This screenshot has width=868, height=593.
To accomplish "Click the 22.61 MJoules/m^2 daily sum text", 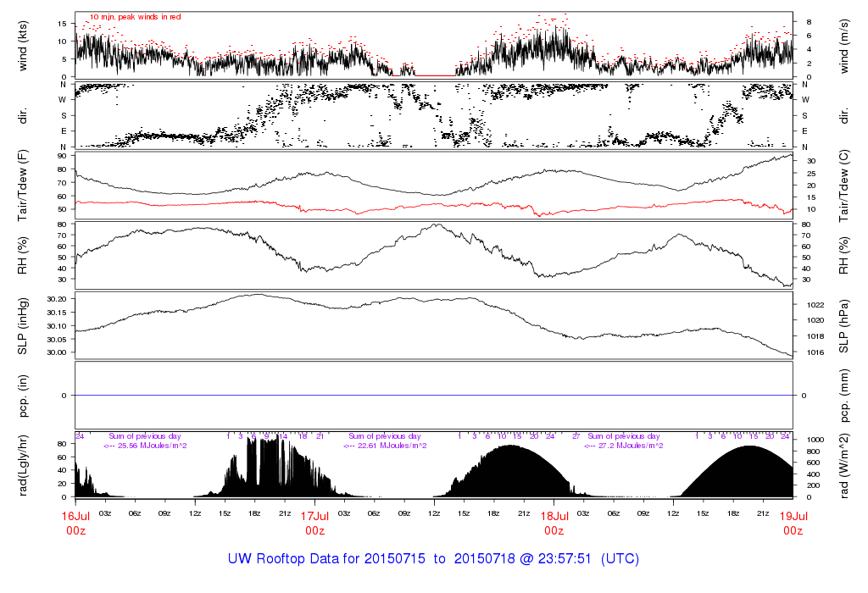I will 384,446.
